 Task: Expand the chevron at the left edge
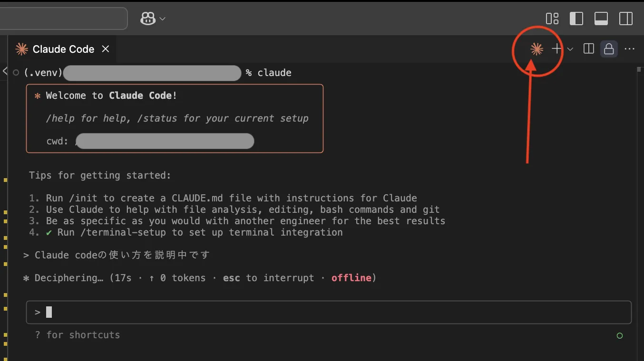(x=5, y=71)
